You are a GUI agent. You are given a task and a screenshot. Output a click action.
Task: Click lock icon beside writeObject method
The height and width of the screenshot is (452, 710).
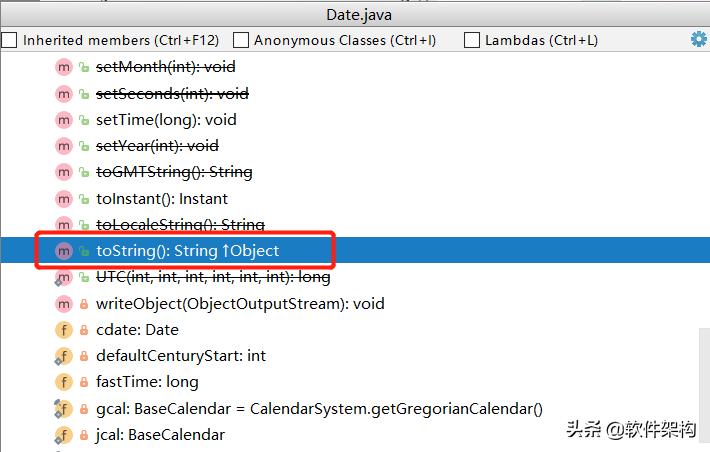click(84, 304)
